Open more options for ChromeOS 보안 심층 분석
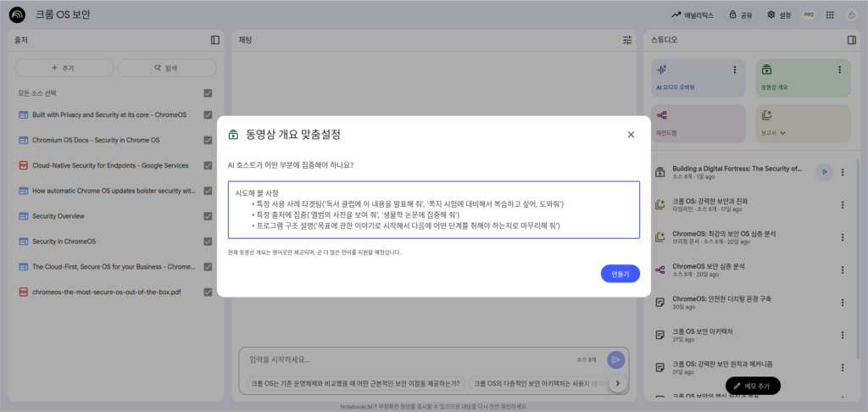The width and height of the screenshot is (868, 412). pyautogui.click(x=843, y=270)
